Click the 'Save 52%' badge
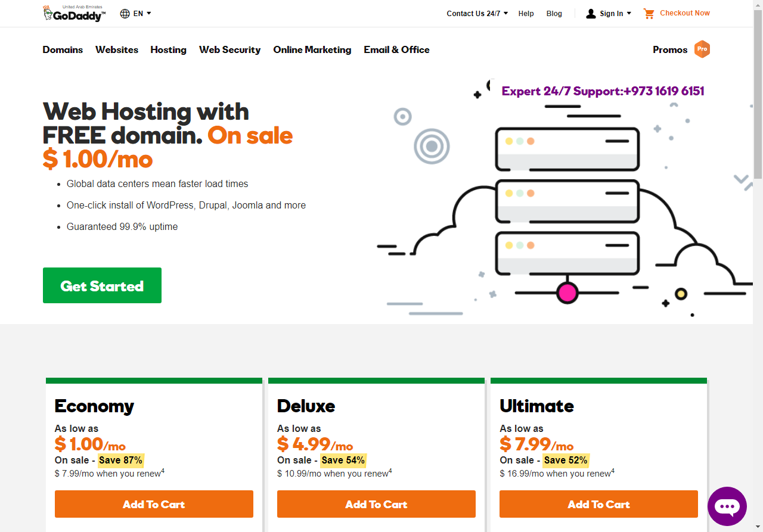 coord(566,460)
